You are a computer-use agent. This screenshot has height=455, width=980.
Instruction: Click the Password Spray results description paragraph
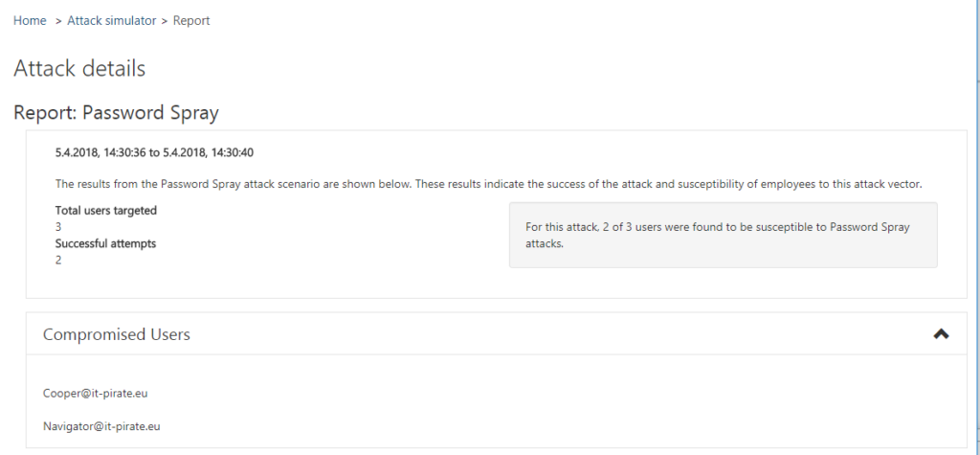coord(489,185)
